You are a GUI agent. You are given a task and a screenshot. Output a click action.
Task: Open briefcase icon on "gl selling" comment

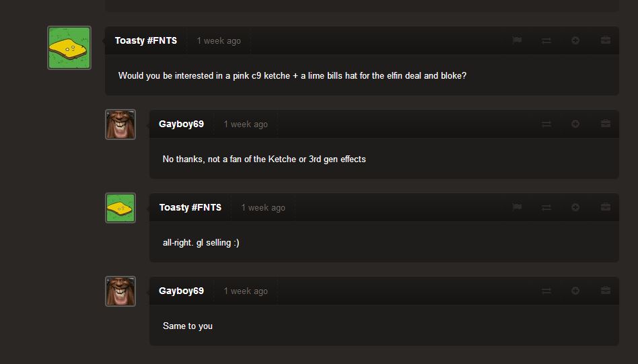(606, 207)
